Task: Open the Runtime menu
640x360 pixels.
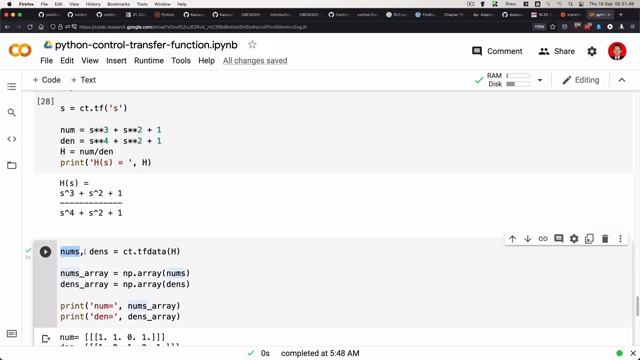Action: [x=149, y=60]
